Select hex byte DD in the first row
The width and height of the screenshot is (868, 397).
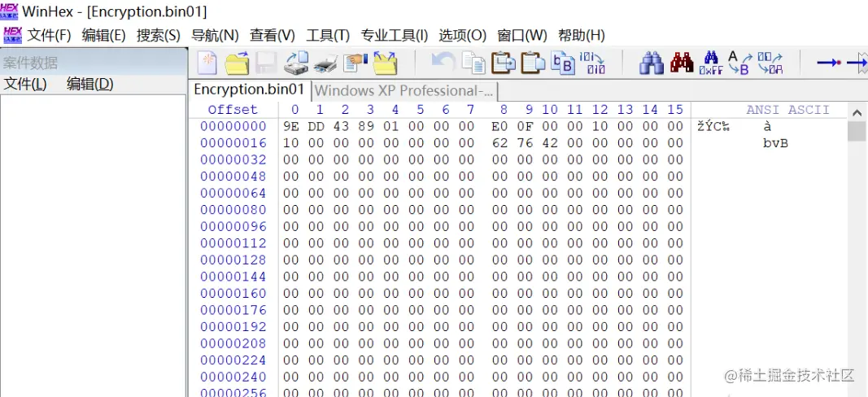click(316, 126)
